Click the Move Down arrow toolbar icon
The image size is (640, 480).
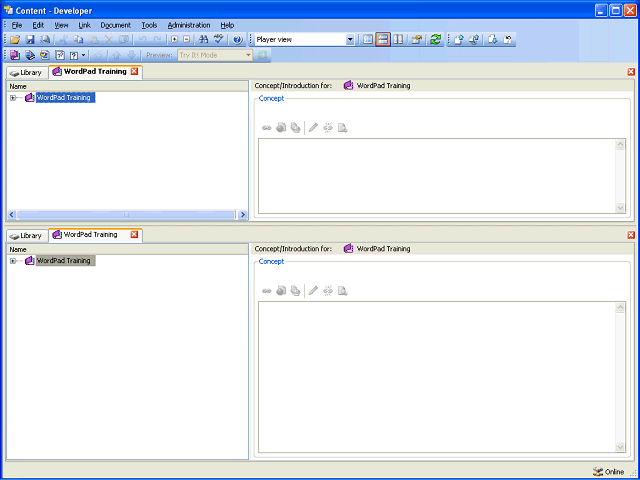point(131,55)
